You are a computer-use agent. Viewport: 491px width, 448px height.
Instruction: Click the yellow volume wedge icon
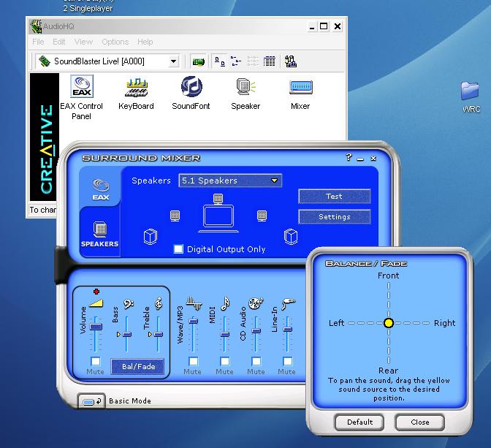pyautogui.click(x=96, y=303)
